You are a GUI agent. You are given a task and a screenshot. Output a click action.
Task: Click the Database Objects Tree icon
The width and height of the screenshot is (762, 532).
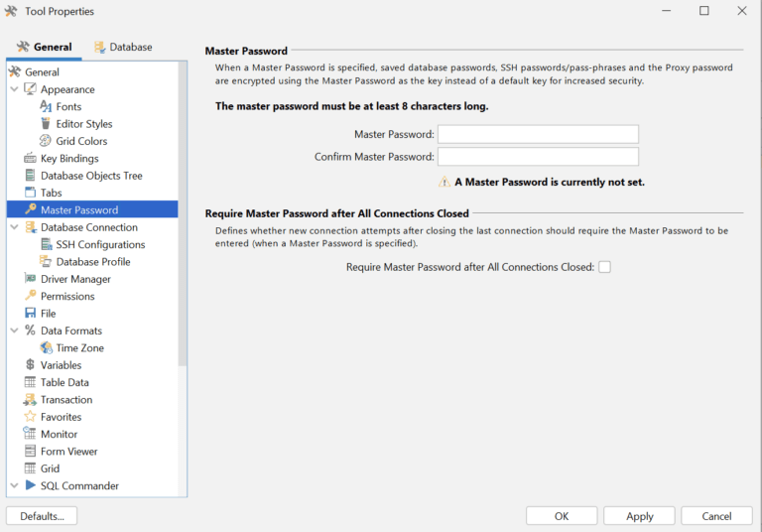(x=30, y=176)
